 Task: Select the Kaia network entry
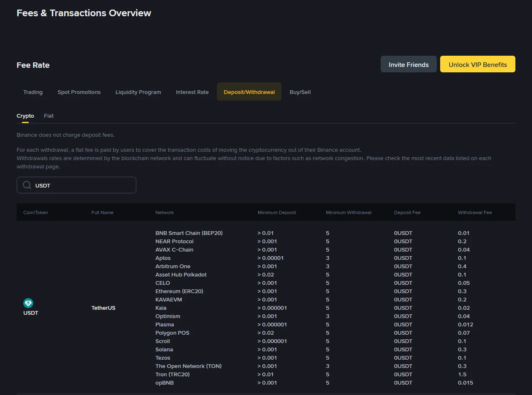click(161, 308)
